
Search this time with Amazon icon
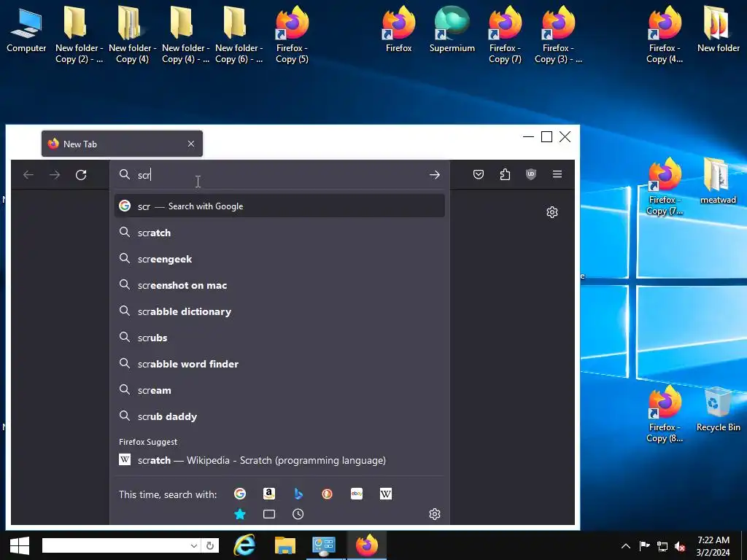(269, 494)
